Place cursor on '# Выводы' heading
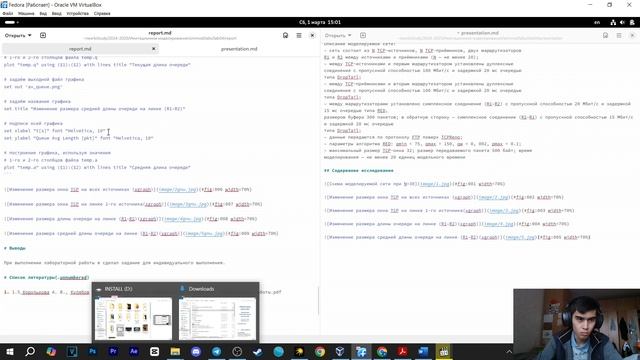Viewport: 640px width, 360px height. point(15,248)
